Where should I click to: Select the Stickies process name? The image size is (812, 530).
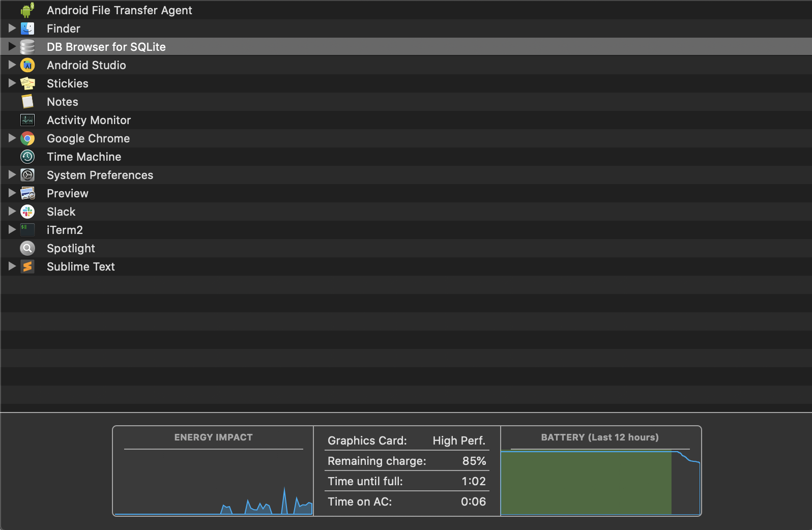tap(68, 84)
